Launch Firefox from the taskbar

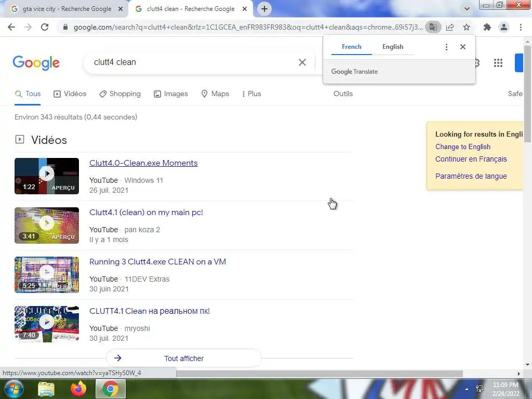click(78, 389)
